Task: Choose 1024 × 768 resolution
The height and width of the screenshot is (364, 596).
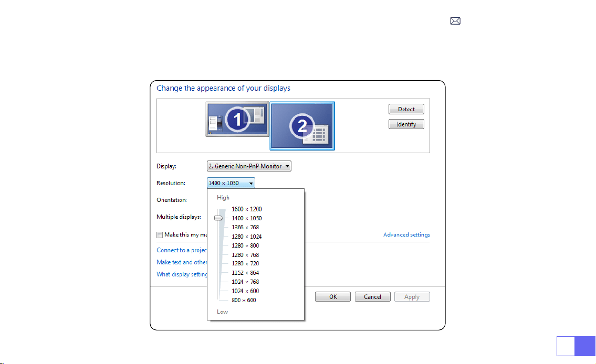Action: [245, 282]
